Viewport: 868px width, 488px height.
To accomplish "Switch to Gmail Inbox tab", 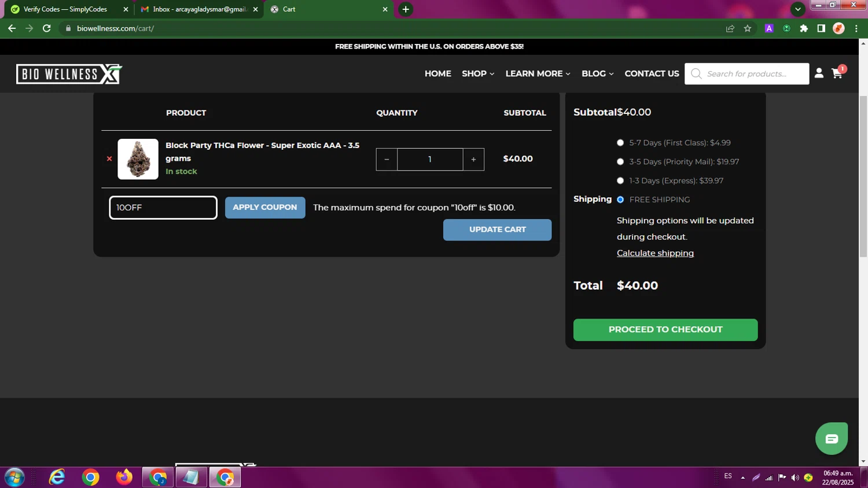I will [199, 9].
